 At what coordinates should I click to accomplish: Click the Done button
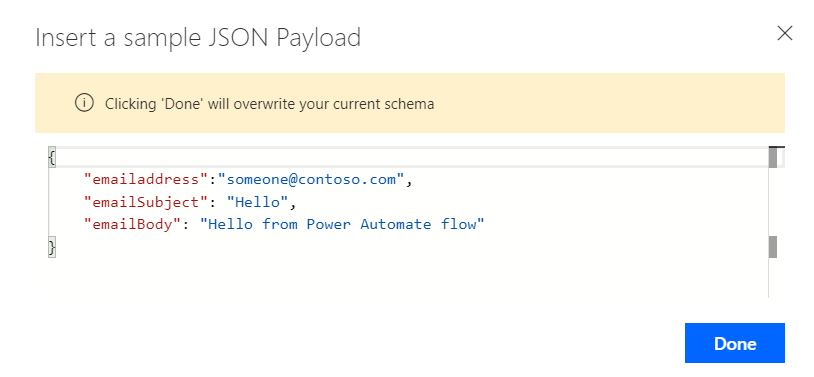(x=735, y=343)
